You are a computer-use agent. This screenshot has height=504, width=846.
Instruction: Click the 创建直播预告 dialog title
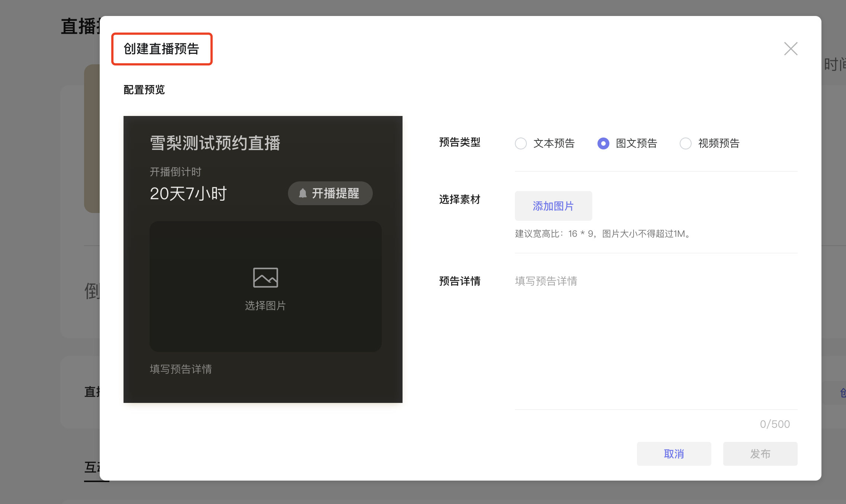161,49
